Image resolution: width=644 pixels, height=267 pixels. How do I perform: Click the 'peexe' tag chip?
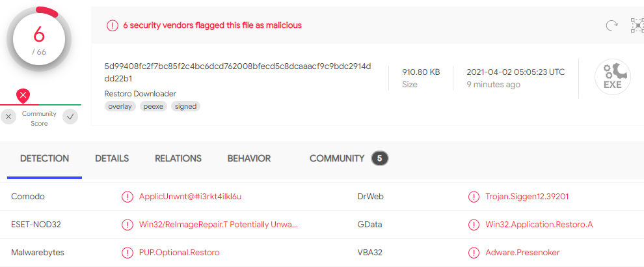pos(154,107)
